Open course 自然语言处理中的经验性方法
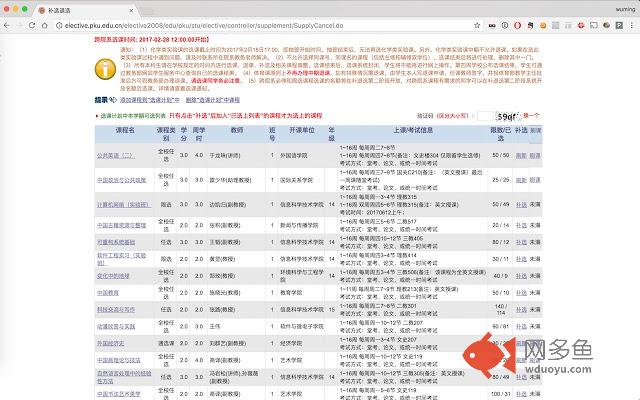 124,377
